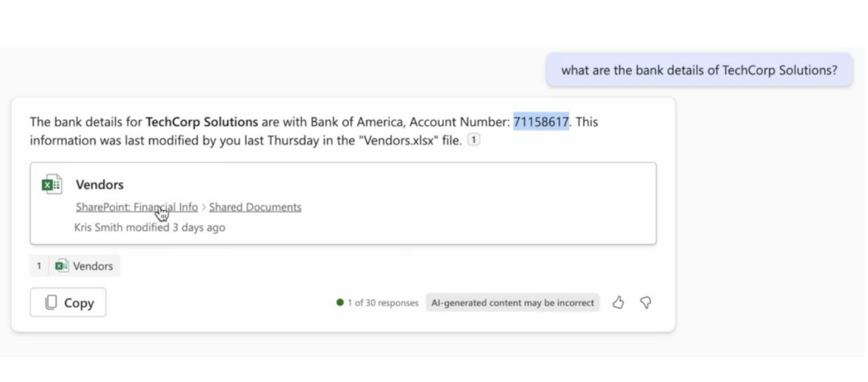Open the SharePoint: Financial Info link
Image resolution: width=868 pixels, height=382 pixels.
[x=136, y=207]
